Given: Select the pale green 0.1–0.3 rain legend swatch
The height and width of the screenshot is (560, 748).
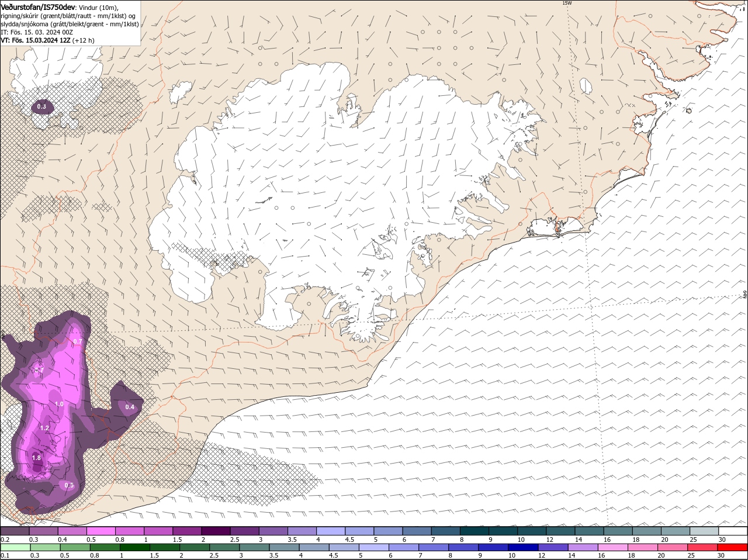Looking at the screenshot, I should (x=15, y=548).
